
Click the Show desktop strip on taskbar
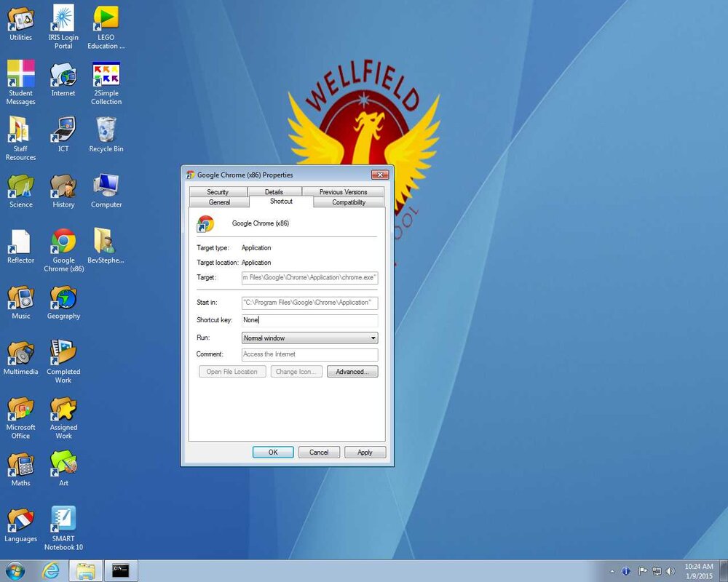(x=724, y=571)
